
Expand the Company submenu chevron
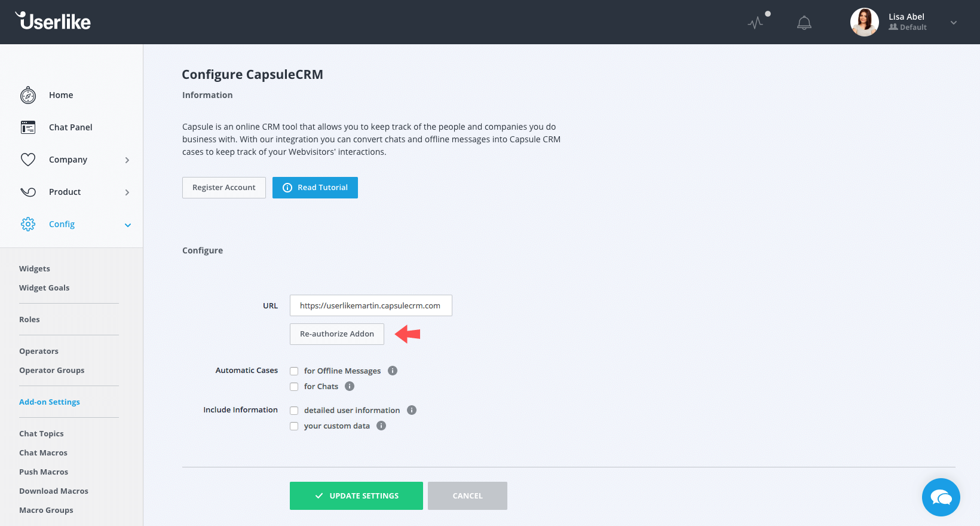[x=127, y=160]
